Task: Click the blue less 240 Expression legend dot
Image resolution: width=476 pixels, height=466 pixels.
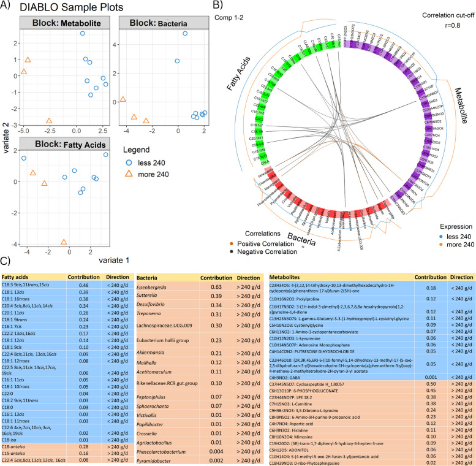Action: coord(441,237)
